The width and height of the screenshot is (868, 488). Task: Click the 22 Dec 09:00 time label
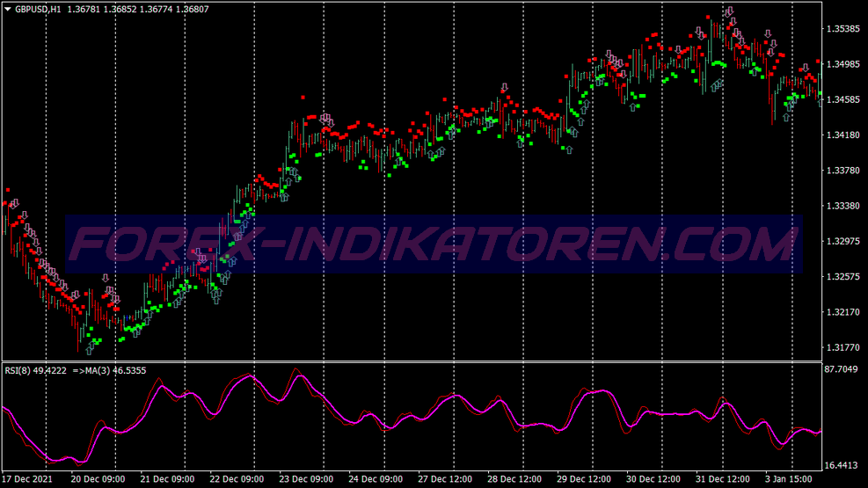(237, 479)
